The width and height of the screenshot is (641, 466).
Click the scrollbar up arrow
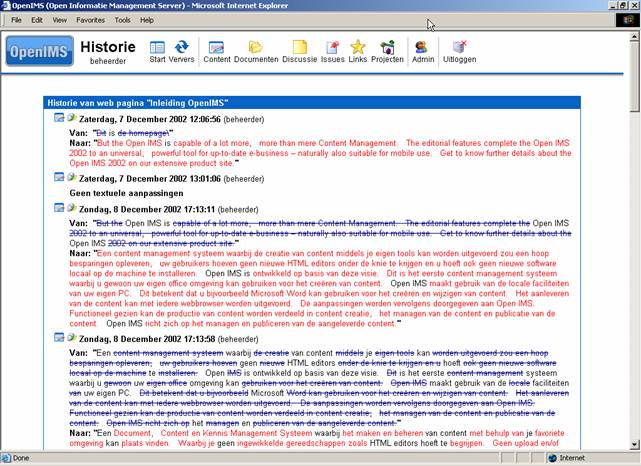point(634,36)
